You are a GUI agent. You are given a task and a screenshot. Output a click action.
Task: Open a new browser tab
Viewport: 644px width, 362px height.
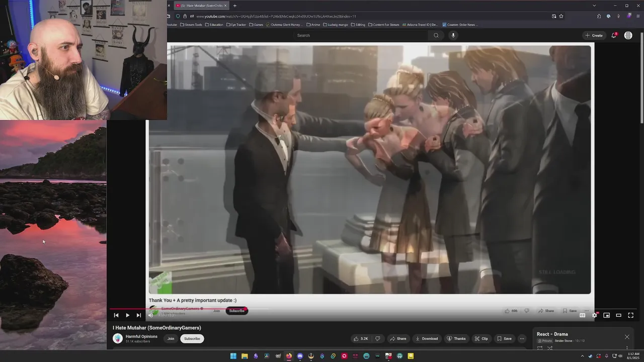[235, 6]
